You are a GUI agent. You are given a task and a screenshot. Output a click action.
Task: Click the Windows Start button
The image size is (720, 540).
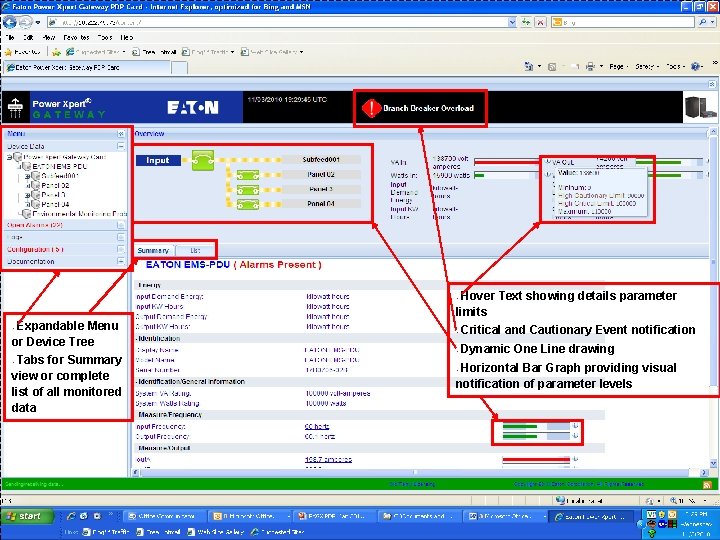[26, 516]
